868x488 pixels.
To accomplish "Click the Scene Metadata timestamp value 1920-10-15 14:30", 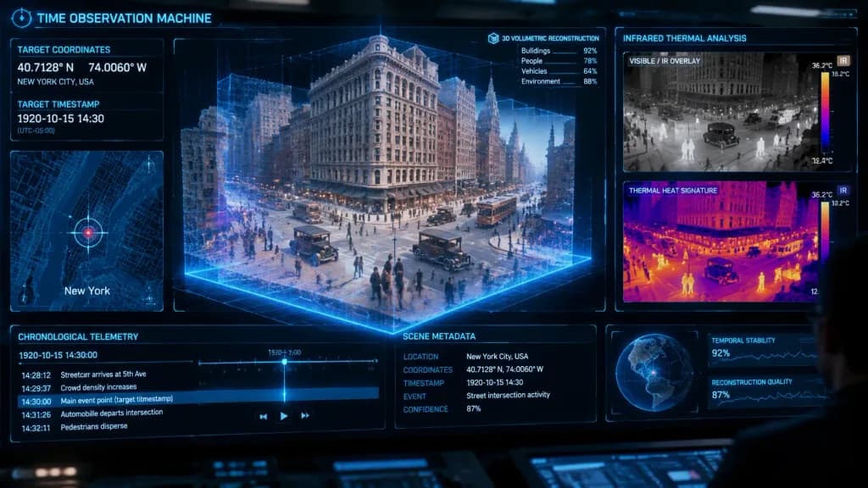I will (x=494, y=382).
